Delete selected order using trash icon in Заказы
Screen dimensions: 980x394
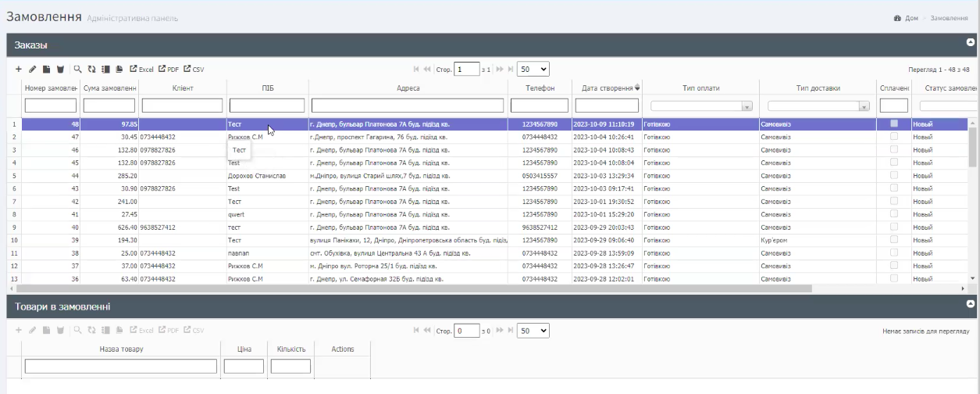tap(59, 69)
